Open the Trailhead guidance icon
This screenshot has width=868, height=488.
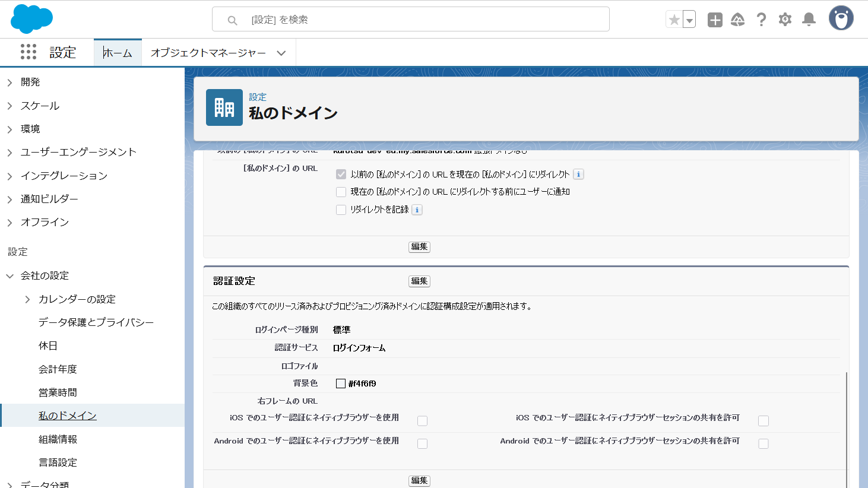737,20
